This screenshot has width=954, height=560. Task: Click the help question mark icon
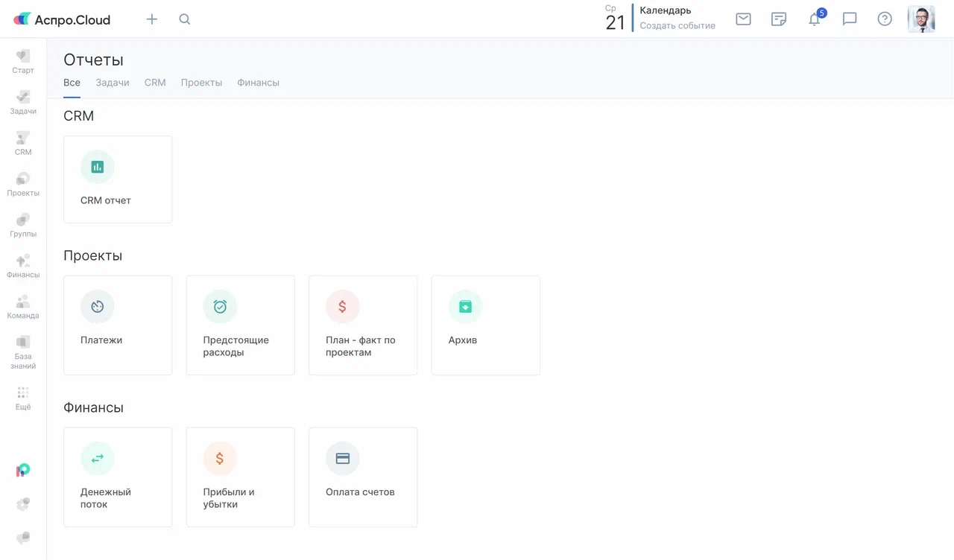pyautogui.click(x=885, y=19)
